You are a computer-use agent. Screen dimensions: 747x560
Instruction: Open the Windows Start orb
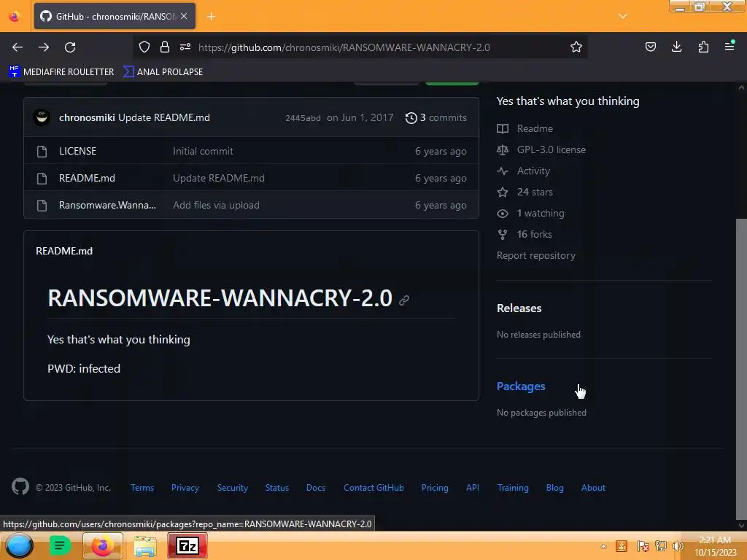pos(19,545)
